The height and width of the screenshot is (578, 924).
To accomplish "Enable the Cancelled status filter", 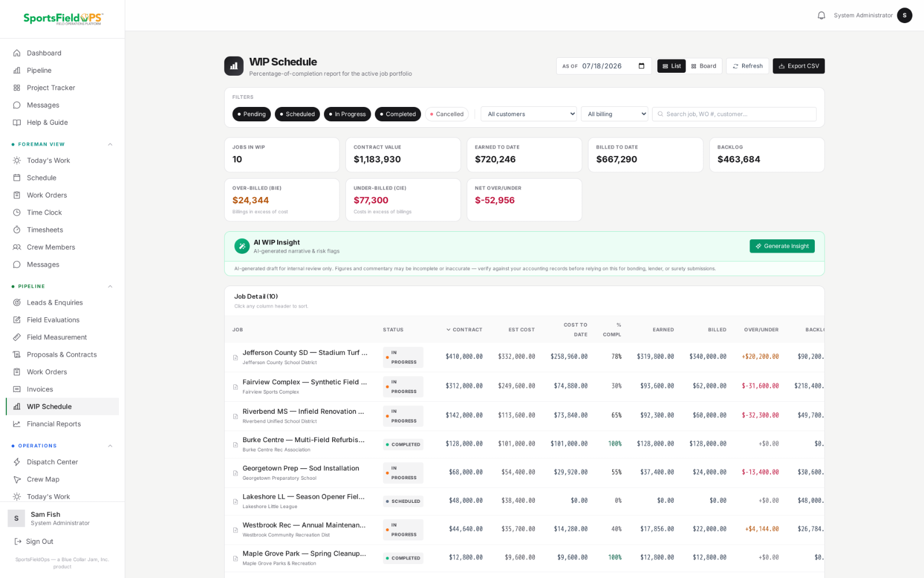I will (x=447, y=114).
